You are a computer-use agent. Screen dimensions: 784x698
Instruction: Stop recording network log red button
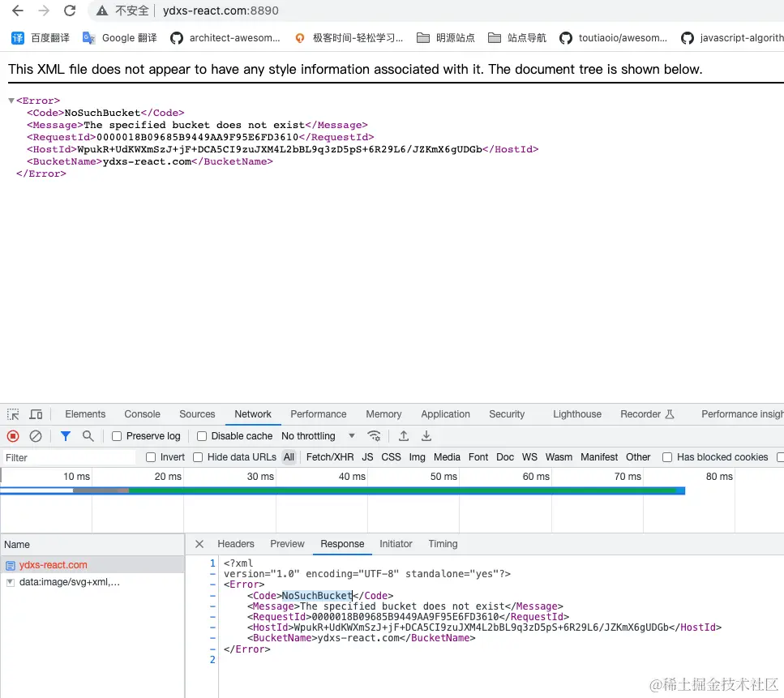coord(13,436)
